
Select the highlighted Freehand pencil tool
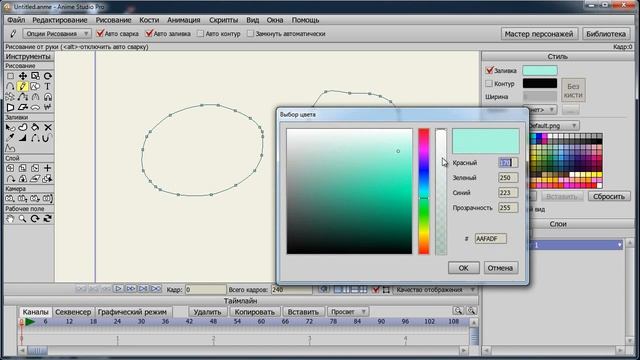click(x=22, y=87)
